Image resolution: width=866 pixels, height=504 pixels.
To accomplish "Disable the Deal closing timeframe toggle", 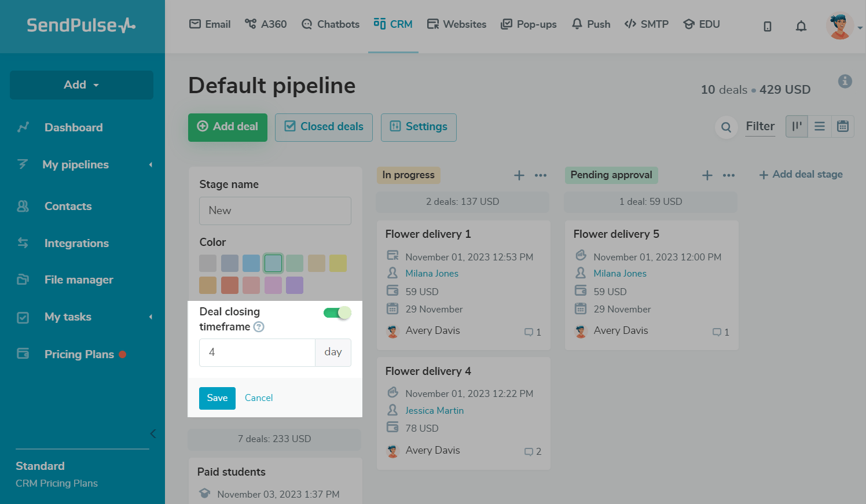I will tap(337, 313).
